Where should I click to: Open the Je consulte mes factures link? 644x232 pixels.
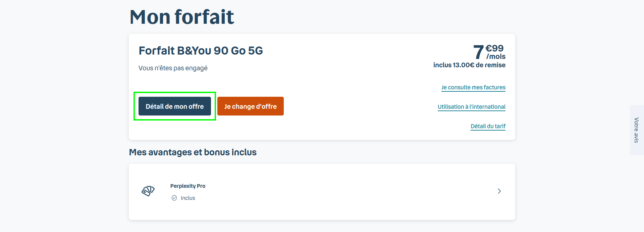[473, 87]
